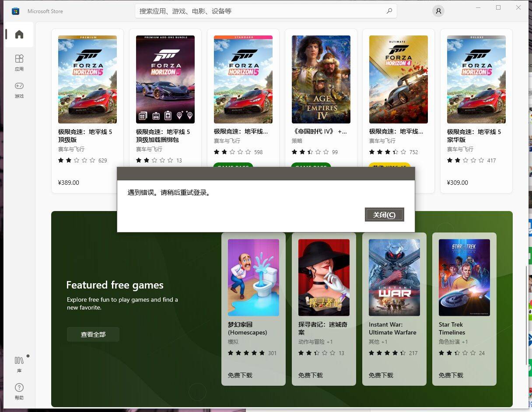Click the GAME PASS badge on 极限竞速 standard card
The width and height of the screenshot is (532, 412).
(233, 168)
